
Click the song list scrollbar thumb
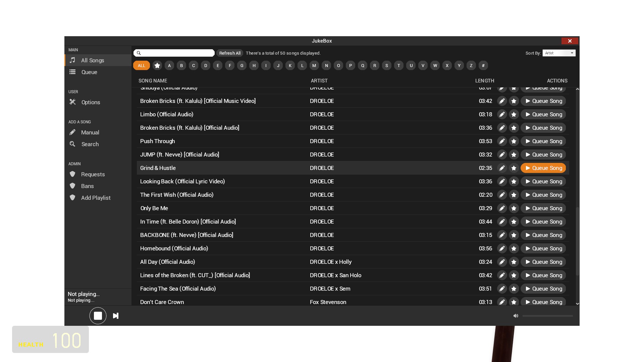click(x=578, y=241)
